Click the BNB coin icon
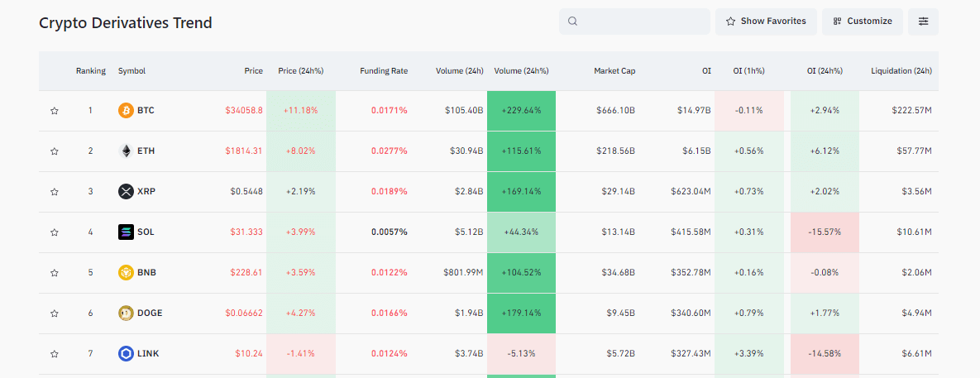980x378 pixels. click(x=126, y=272)
